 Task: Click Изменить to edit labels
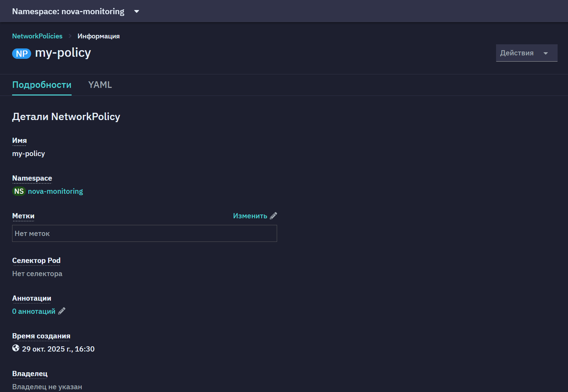click(x=250, y=216)
